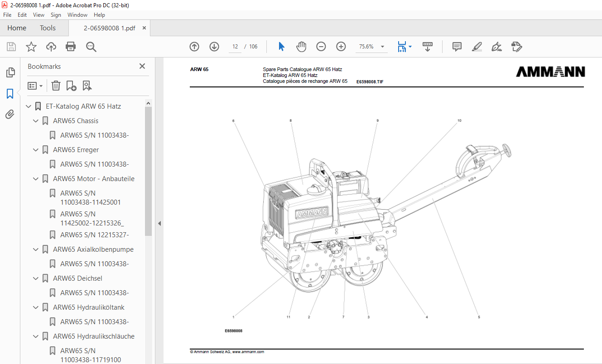Screen dimensions: 602x364
Task: Open the Sign menu
Action: 56,15
